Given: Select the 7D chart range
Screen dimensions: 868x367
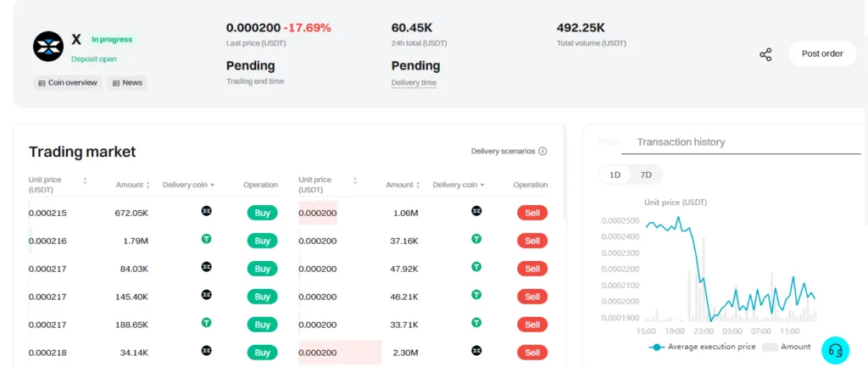Looking at the screenshot, I should (646, 175).
